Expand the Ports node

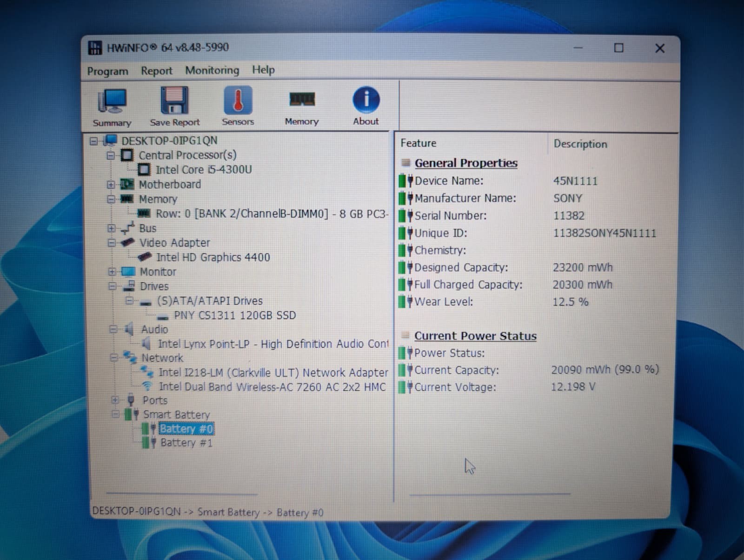tap(115, 400)
